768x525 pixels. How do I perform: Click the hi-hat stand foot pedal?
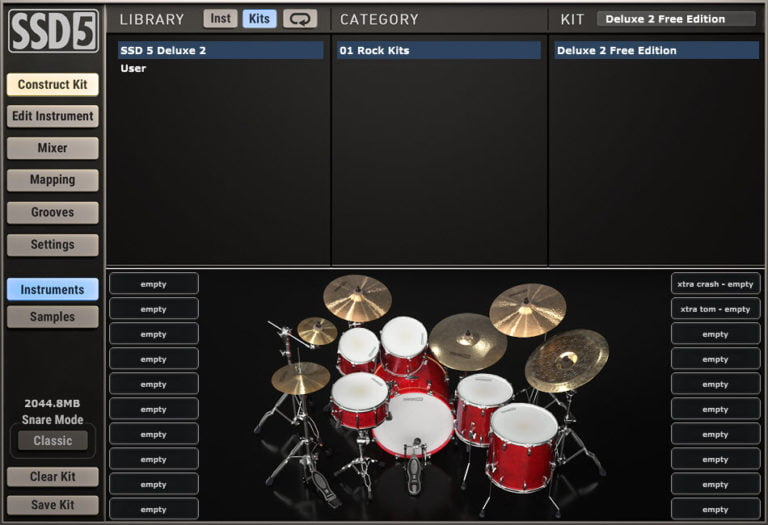[x=326, y=490]
